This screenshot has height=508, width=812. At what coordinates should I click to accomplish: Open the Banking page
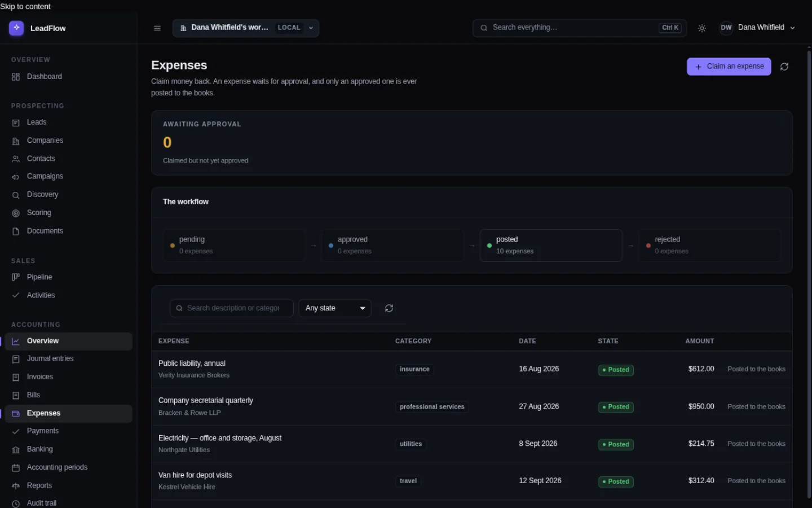68,449
